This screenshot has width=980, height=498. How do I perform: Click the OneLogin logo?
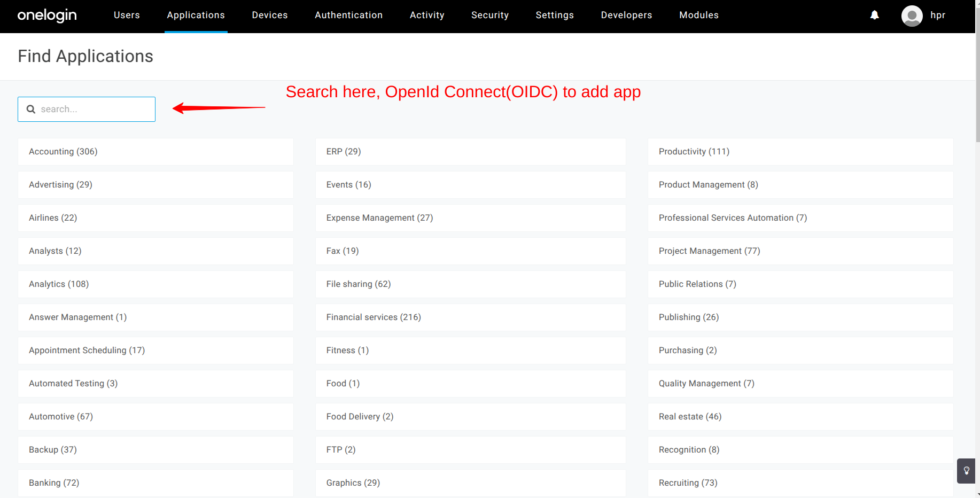[x=47, y=15]
